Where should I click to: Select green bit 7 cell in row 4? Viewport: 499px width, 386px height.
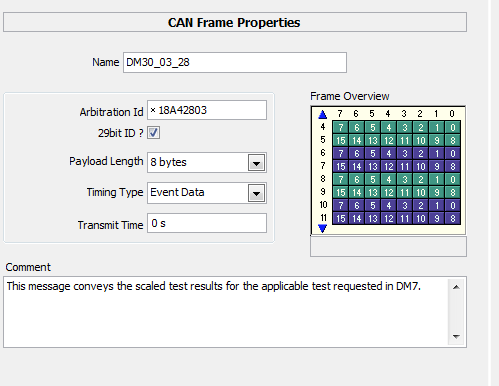(341, 127)
